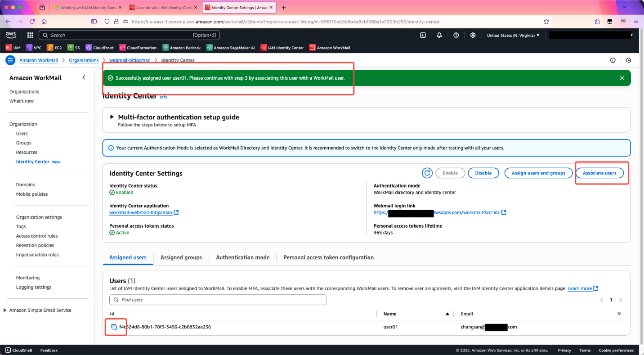Open a new browser tab

(283, 8)
